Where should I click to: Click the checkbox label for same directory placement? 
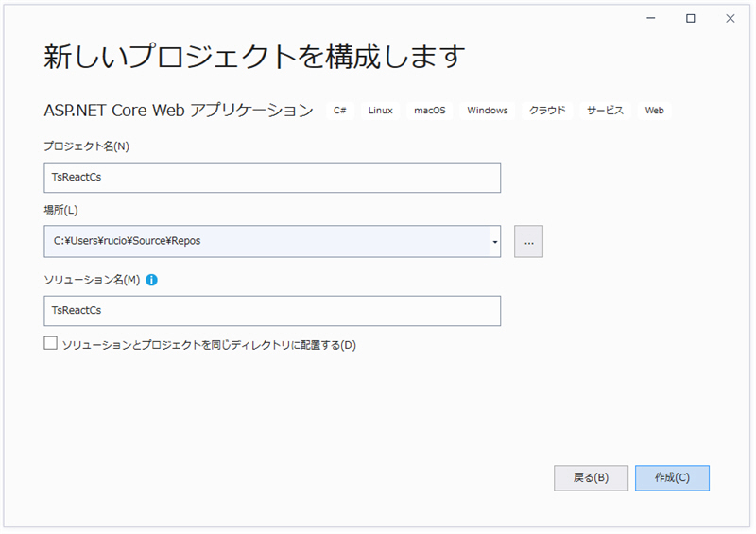pyautogui.click(x=209, y=345)
